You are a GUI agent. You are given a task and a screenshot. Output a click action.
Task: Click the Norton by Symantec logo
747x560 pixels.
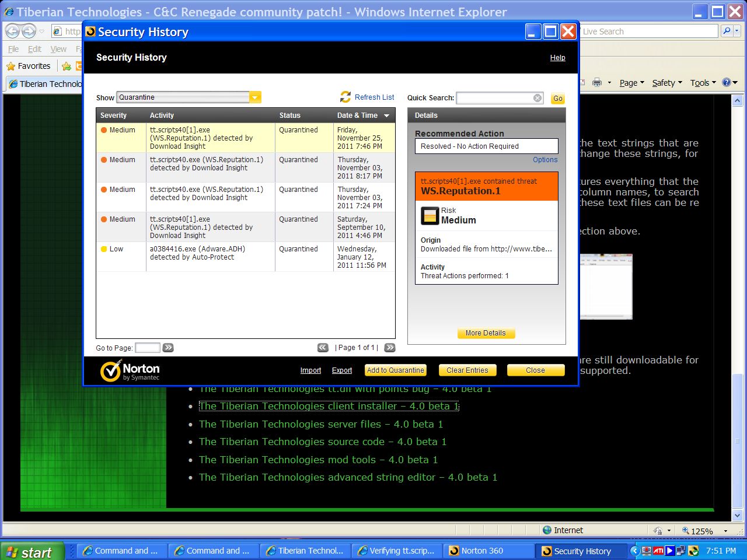click(130, 371)
